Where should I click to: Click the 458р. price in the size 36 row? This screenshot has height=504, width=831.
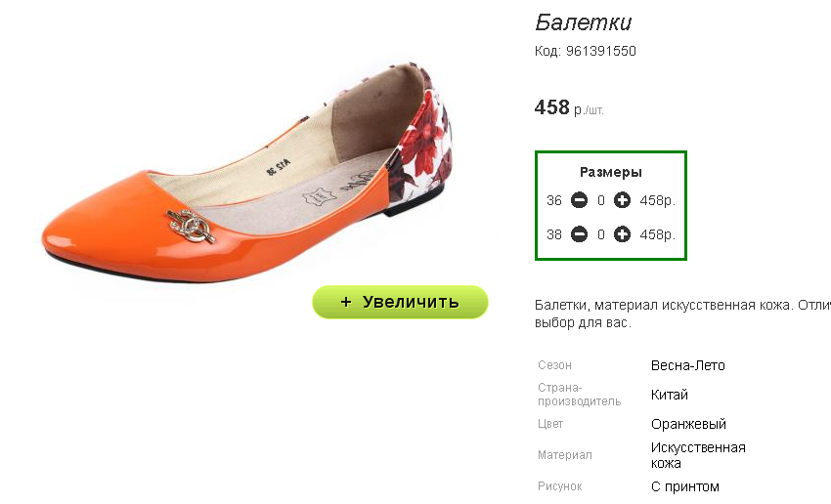[x=657, y=200]
